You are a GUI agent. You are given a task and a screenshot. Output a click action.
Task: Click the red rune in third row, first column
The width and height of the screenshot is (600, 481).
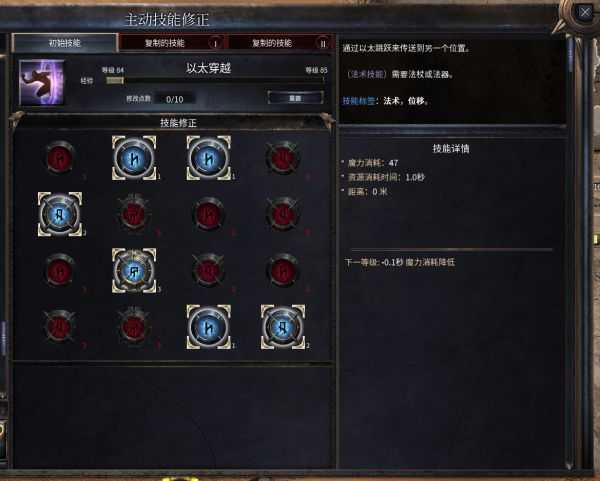pos(60,271)
